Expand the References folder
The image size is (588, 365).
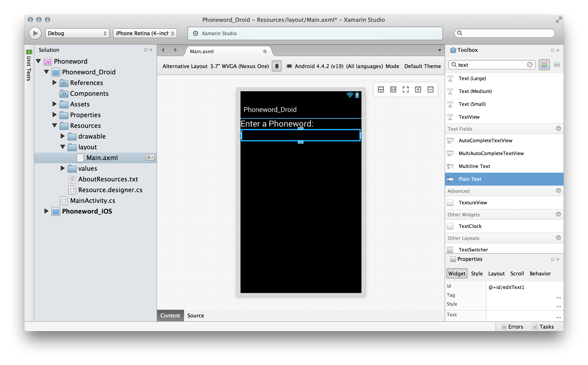click(x=55, y=83)
